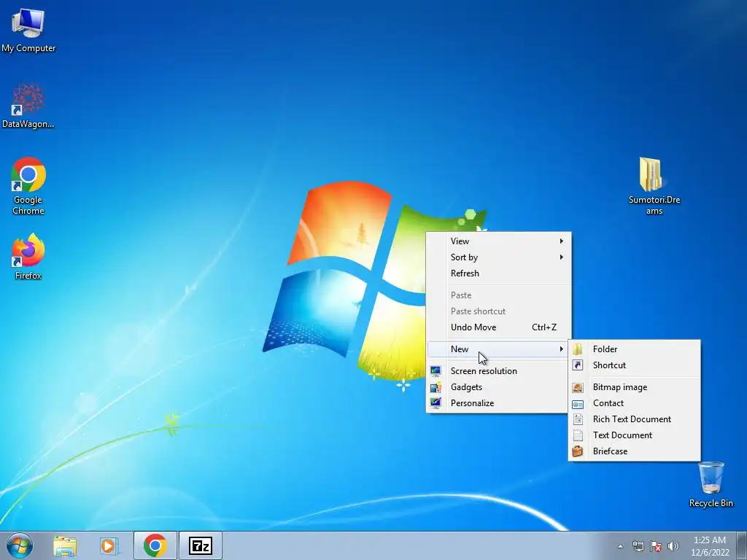This screenshot has width=747, height=560.
Task: Expand the Sort by submenu
Action: [499, 257]
